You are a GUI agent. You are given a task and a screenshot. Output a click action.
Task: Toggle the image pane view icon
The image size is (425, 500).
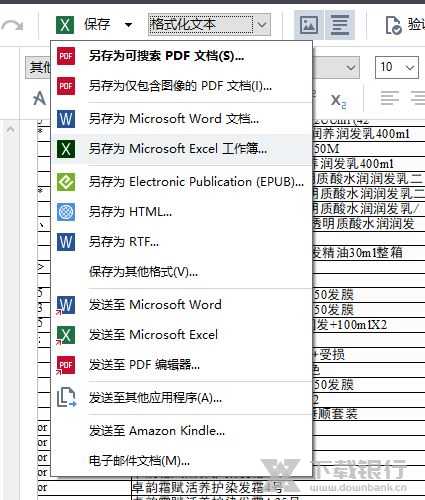pos(309,25)
